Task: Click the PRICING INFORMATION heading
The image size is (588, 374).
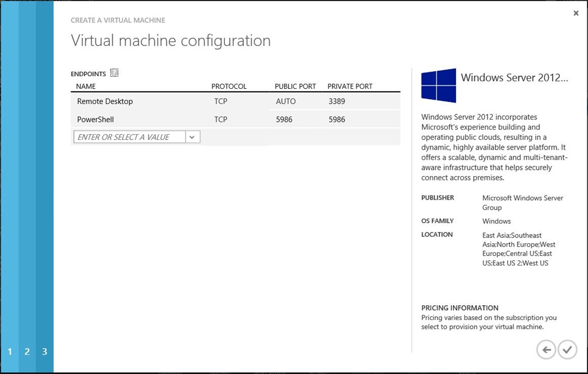Action: click(x=460, y=307)
